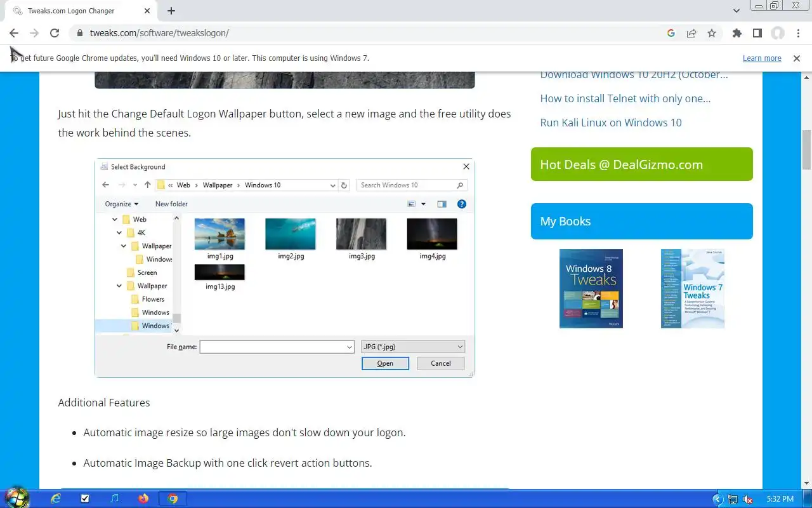Click the address bar URL
The width and height of the screenshot is (812, 508).
(x=159, y=33)
